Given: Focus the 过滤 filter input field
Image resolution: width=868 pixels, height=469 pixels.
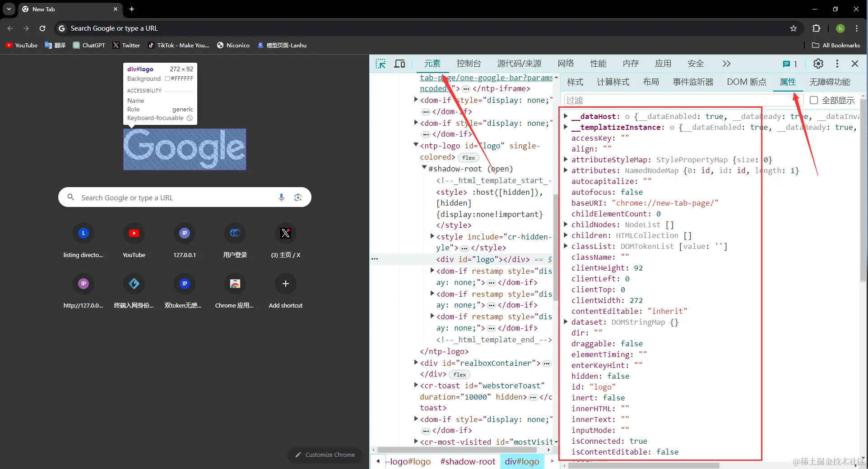Looking at the screenshot, I should click(x=683, y=100).
